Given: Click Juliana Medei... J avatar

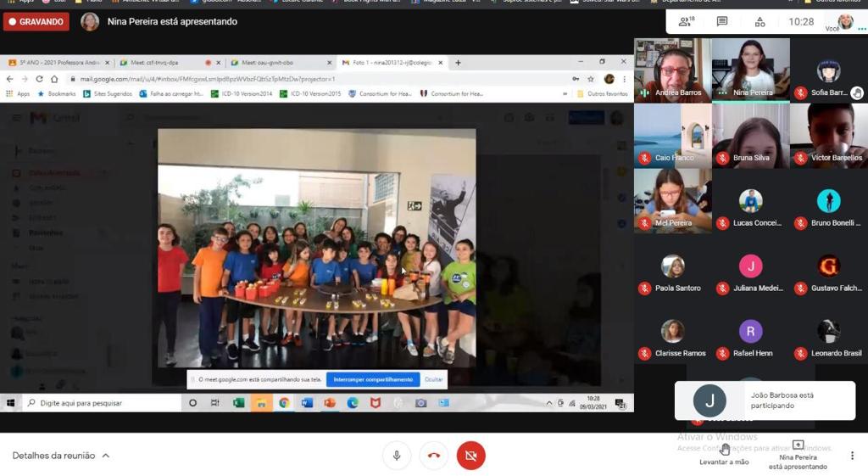Looking at the screenshot, I should tap(751, 266).
